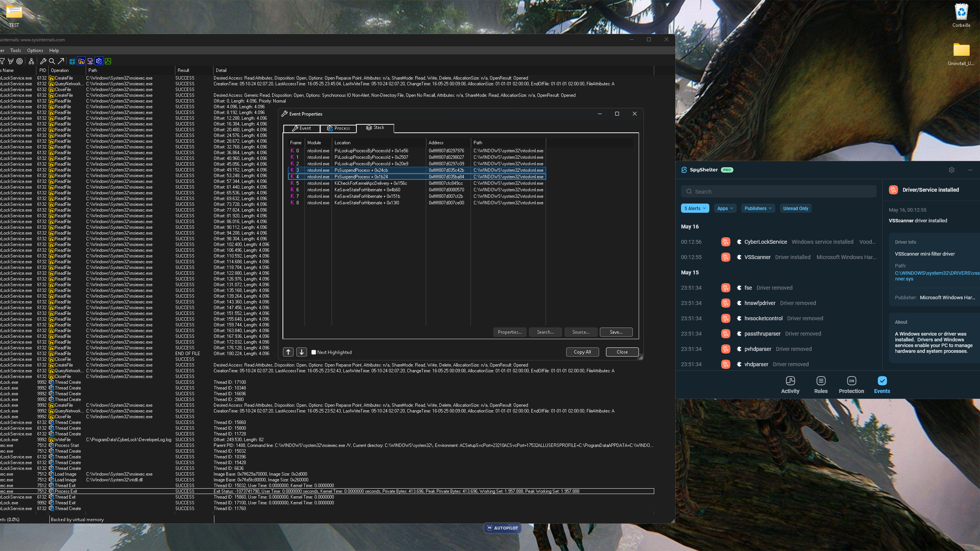This screenshot has height=551, width=980.
Task: Open the Activity section in SpyShelter
Action: tap(790, 385)
